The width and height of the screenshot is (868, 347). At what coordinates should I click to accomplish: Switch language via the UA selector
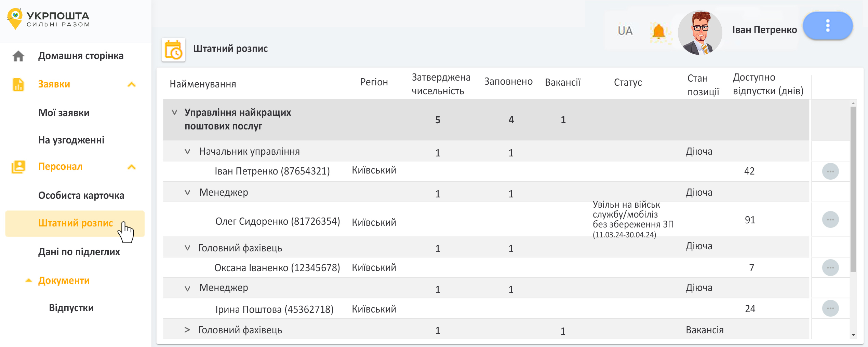click(625, 31)
